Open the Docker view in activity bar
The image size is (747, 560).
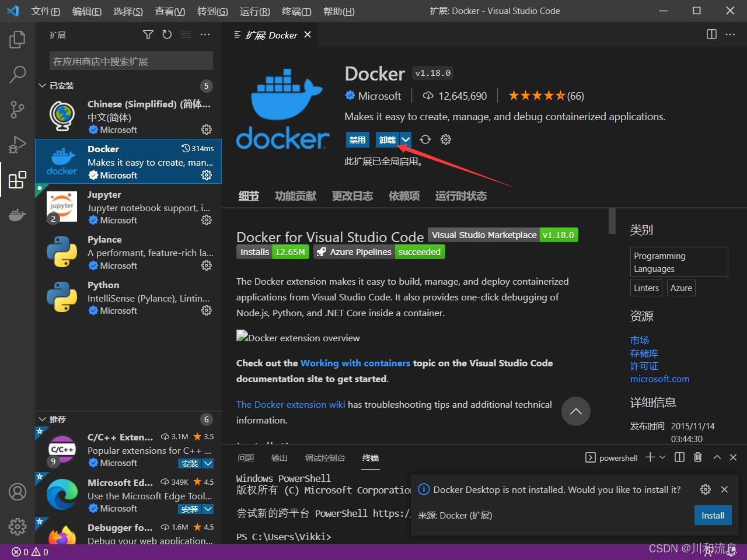18,215
